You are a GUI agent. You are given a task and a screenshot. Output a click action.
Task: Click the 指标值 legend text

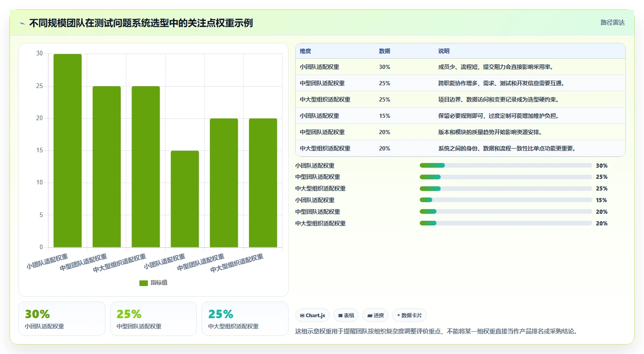[159, 283]
